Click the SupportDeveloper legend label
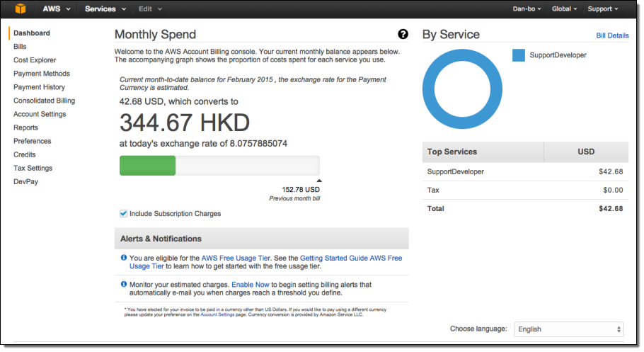Screen dimensions: 644x352 tap(558, 55)
